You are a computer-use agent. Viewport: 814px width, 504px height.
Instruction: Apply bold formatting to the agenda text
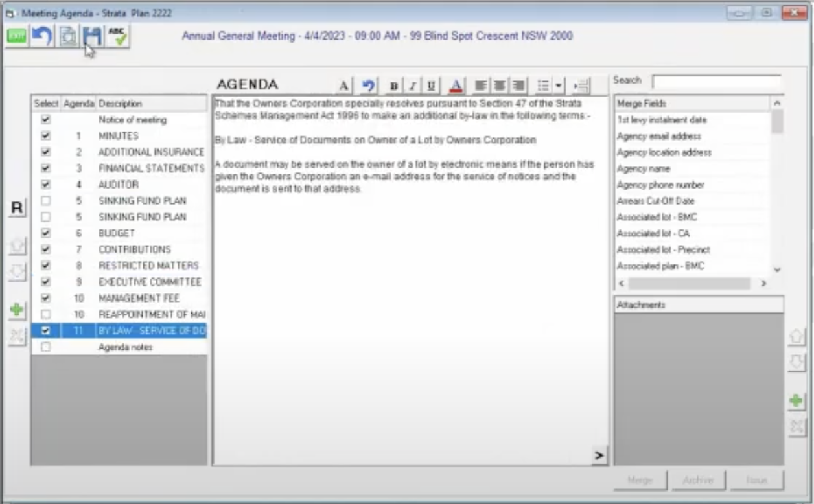click(393, 86)
